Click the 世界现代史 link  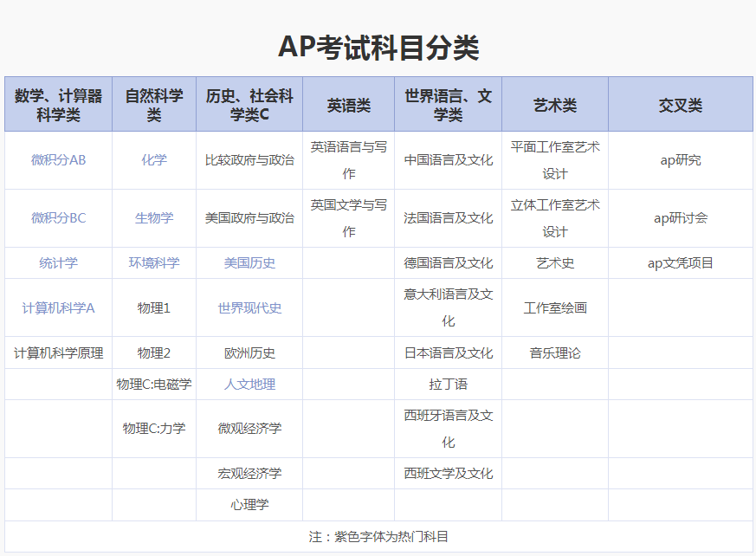(x=249, y=307)
